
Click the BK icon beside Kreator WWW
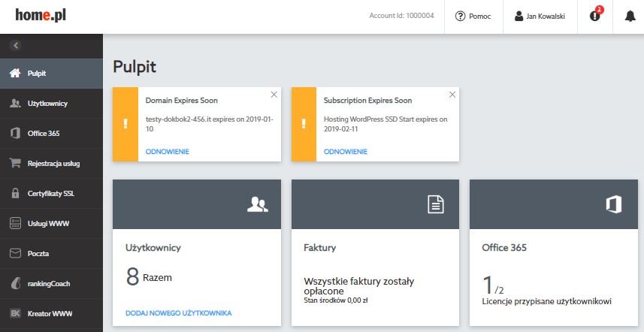tap(15, 313)
